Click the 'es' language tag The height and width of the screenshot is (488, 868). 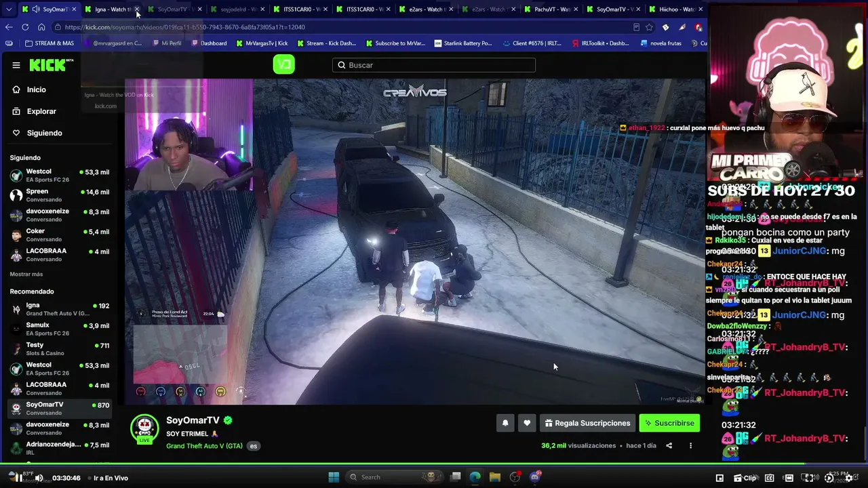click(x=254, y=446)
